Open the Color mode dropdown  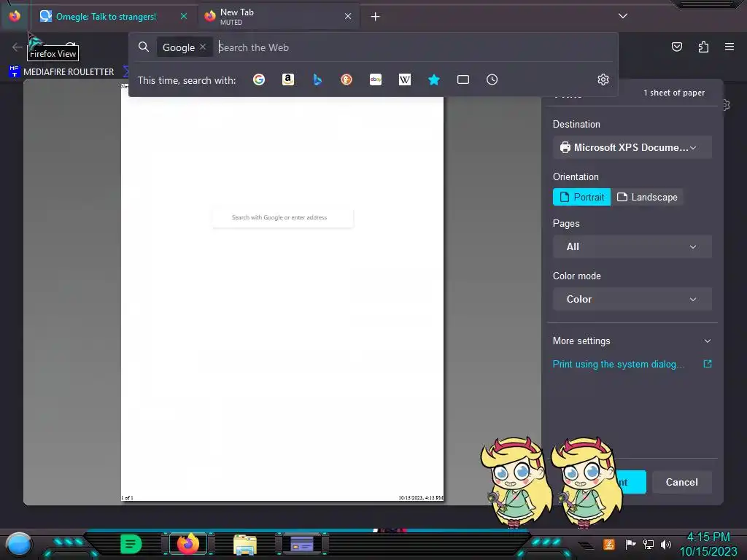(632, 299)
